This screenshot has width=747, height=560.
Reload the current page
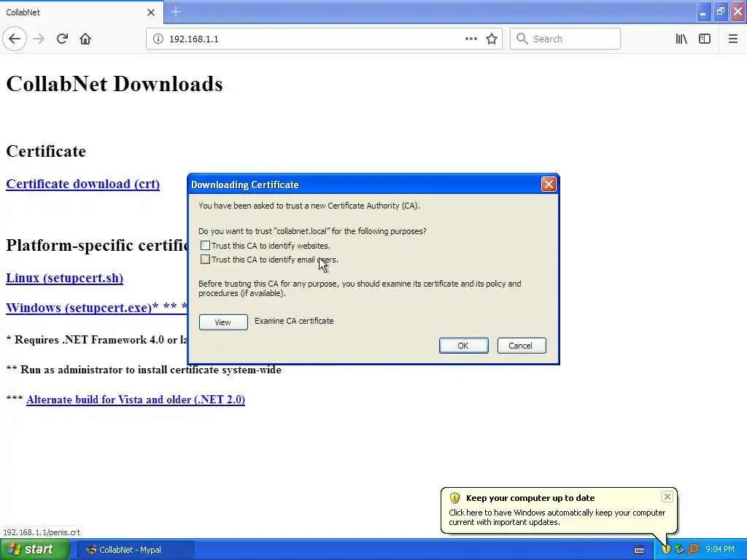click(x=63, y=39)
